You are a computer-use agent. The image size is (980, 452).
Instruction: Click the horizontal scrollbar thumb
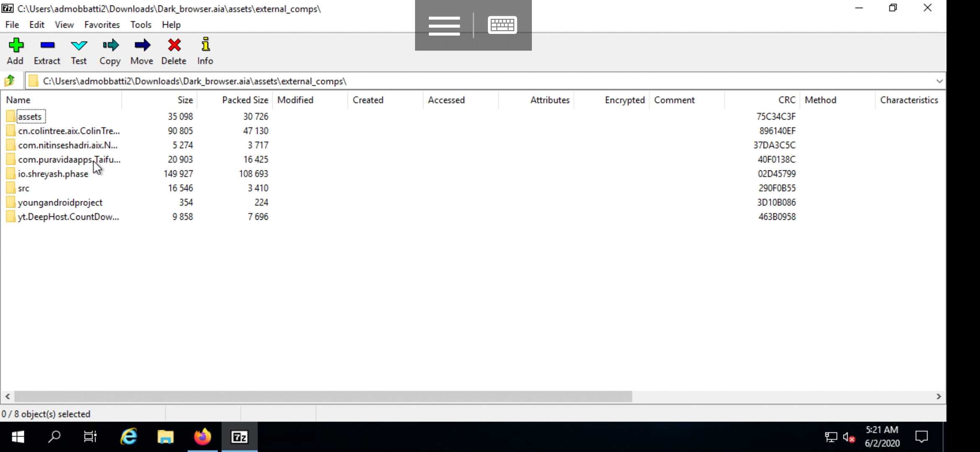tap(323, 396)
